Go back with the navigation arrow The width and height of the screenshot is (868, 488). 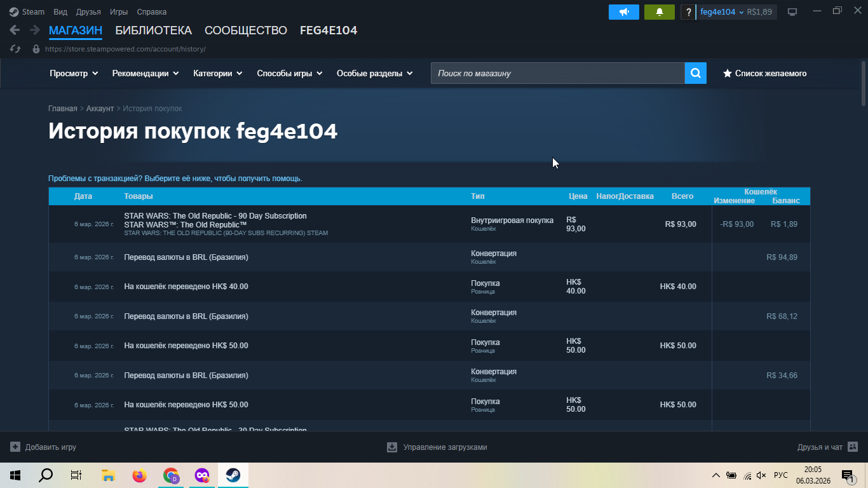15,30
